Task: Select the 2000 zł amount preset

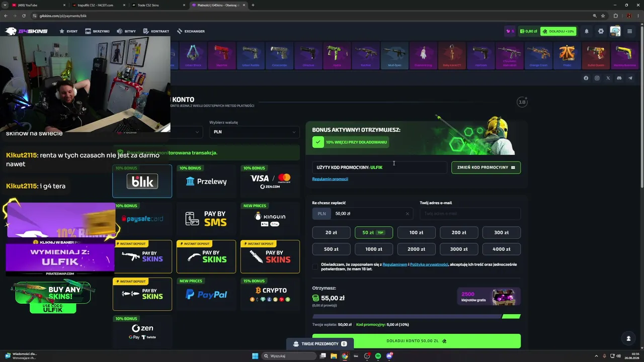Action: pyautogui.click(x=416, y=249)
